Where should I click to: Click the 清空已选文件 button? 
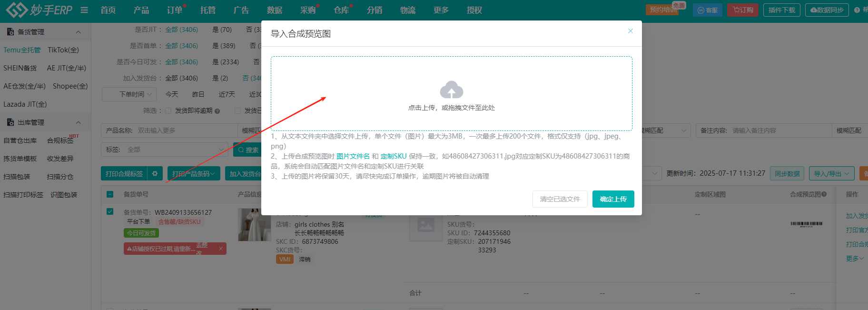click(560, 199)
